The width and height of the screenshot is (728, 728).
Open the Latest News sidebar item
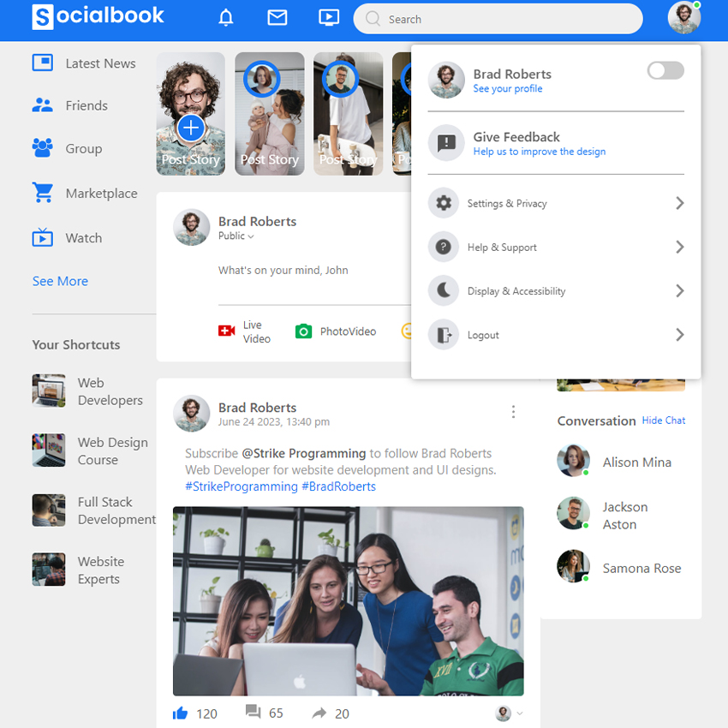(x=84, y=63)
